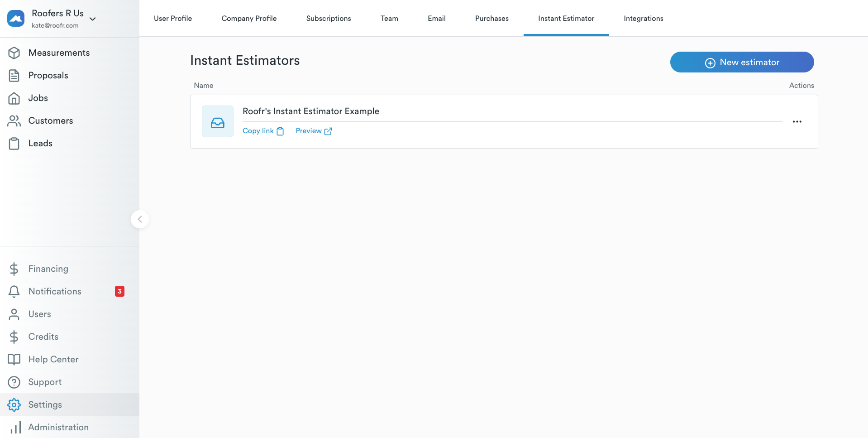Preview Roofr's Instant Estimator Example

[x=313, y=130]
